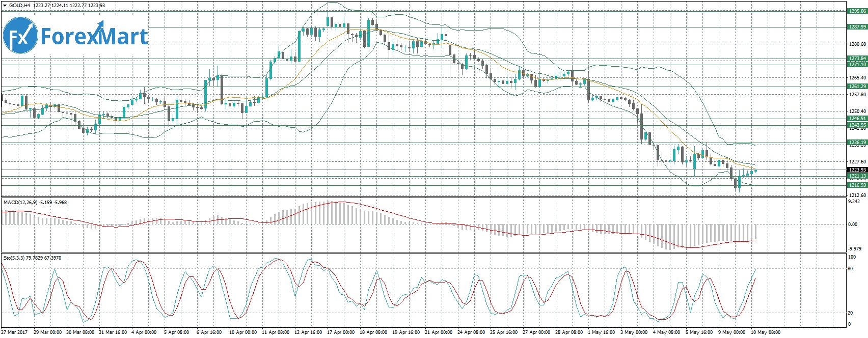Select the Sto(5,3,3) stochastic indicator label
868x338 pixels.
pos(32,258)
